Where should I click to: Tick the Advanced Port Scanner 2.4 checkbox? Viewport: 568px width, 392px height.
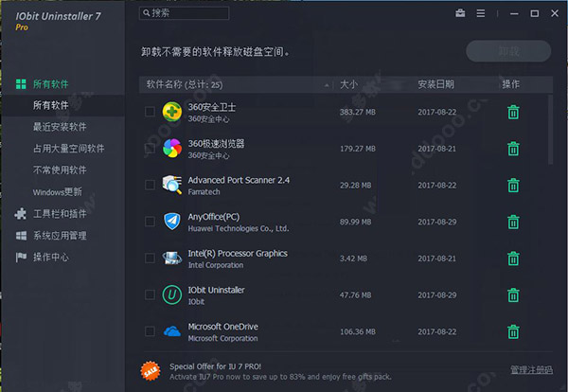point(150,185)
